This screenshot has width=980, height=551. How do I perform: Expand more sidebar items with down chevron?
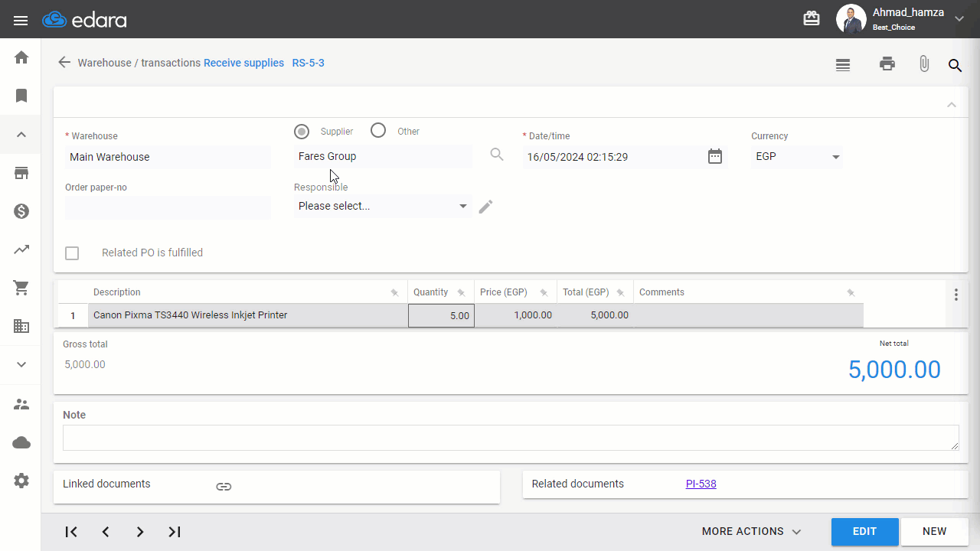click(x=21, y=364)
